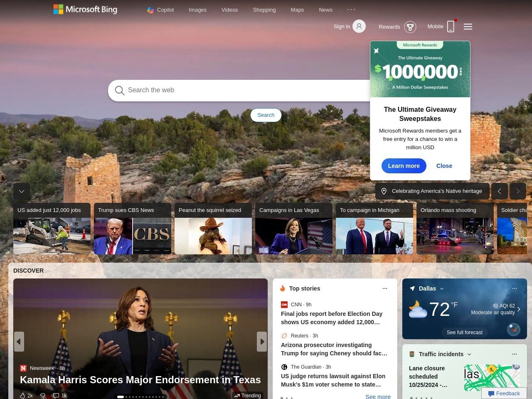The image size is (532, 399).
Task: Go to the previous featured story slide
Action: coord(19,342)
